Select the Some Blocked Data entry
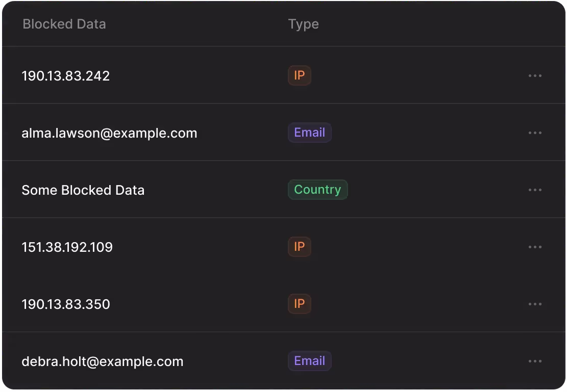This screenshot has height=392, width=567. [x=83, y=190]
